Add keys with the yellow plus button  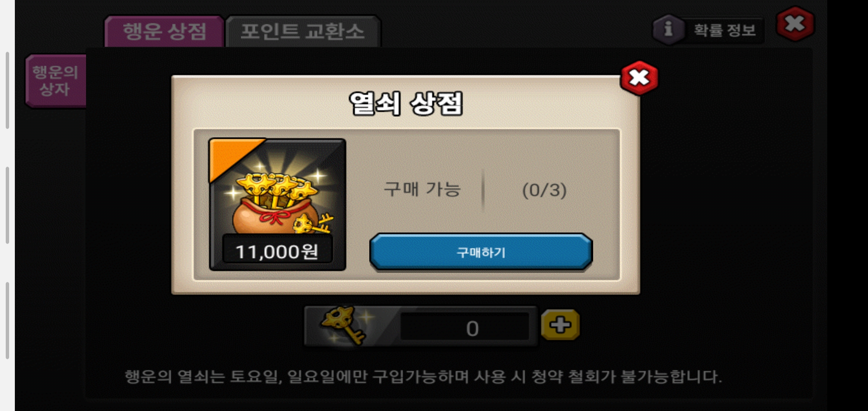click(560, 325)
